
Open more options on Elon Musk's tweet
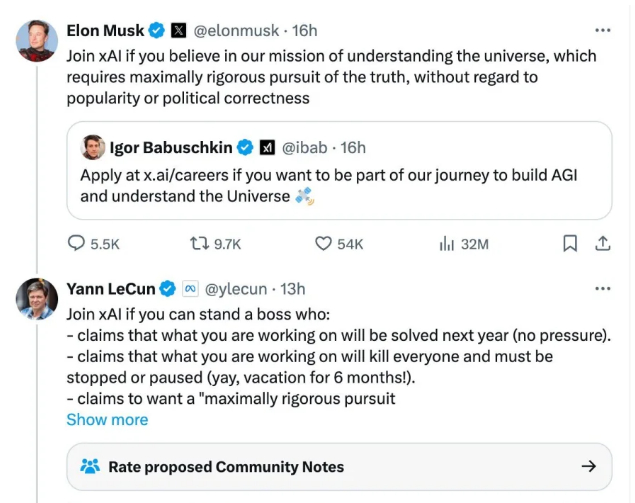click(602, 30)
